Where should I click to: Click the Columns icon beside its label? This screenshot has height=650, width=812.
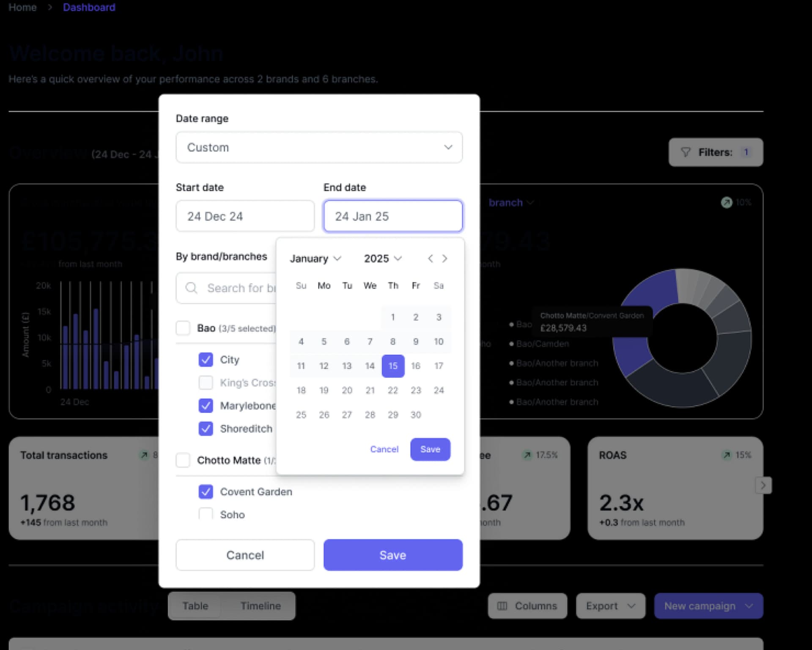pyautogui.click(x=502, y=606)
